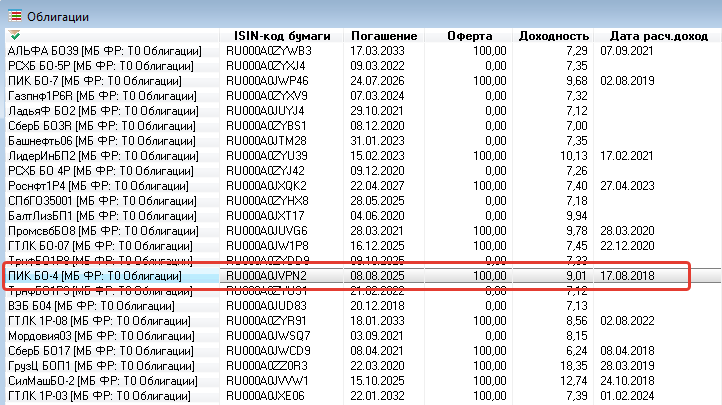Click income date 01.02.2024
Image resolution: width=722 pixels, height=405 pixels.
tap(627, 395)
